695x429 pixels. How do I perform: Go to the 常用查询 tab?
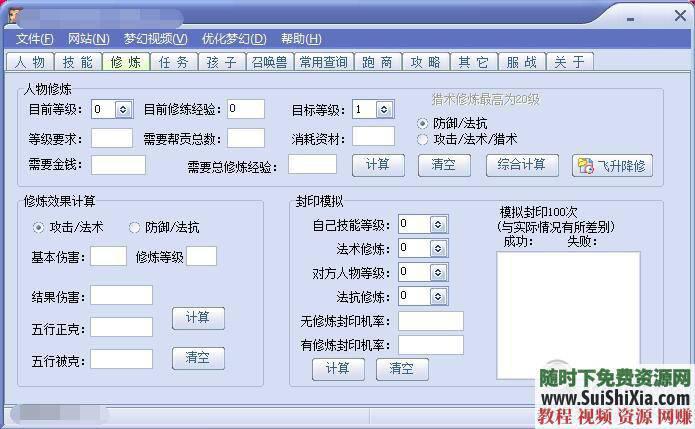coord(324,62)
